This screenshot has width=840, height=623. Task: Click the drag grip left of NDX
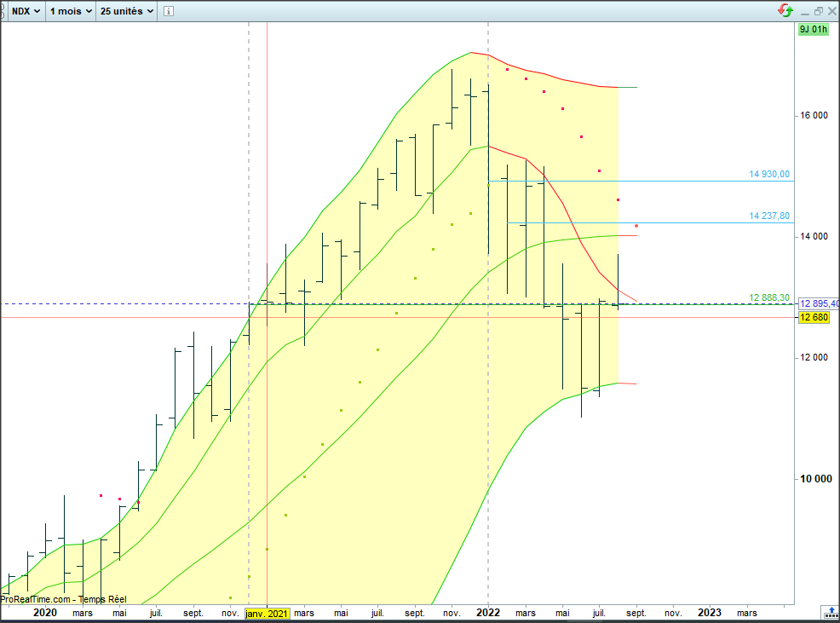[x=4, y=11]
